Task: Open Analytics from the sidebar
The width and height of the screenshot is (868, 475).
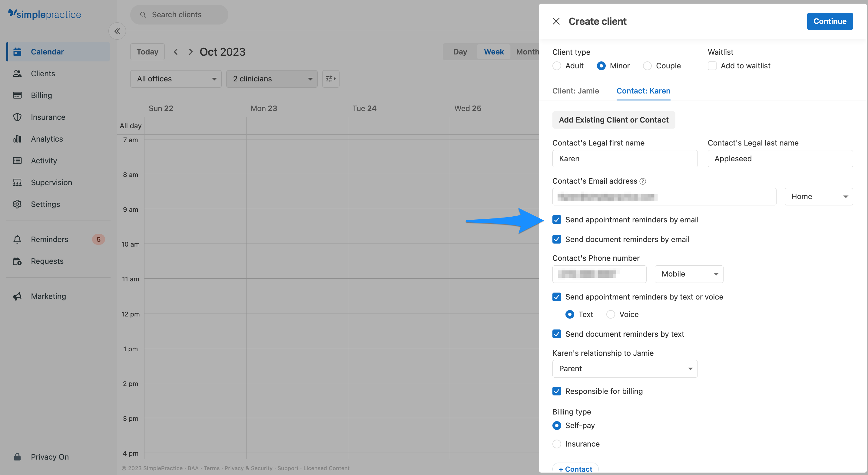Action: click(x=47, y=139)
